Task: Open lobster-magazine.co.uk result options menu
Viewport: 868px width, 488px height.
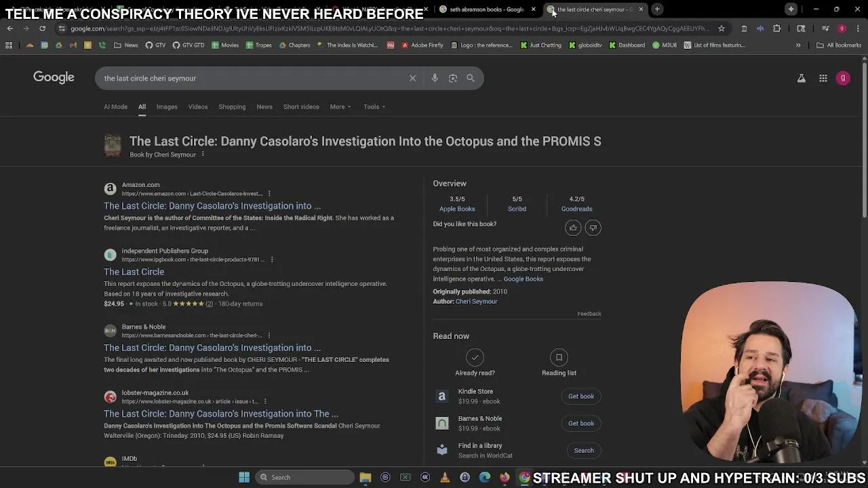Action: coord(265,401)
